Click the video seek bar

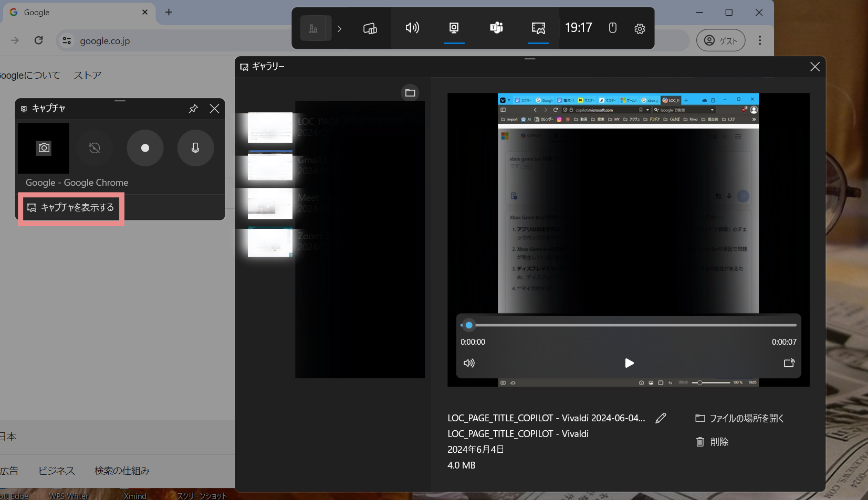[630, 325]
